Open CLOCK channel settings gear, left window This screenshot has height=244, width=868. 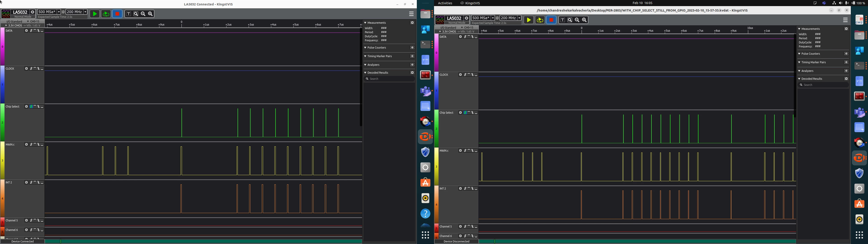pyautogui.click(x=26, y=69)
